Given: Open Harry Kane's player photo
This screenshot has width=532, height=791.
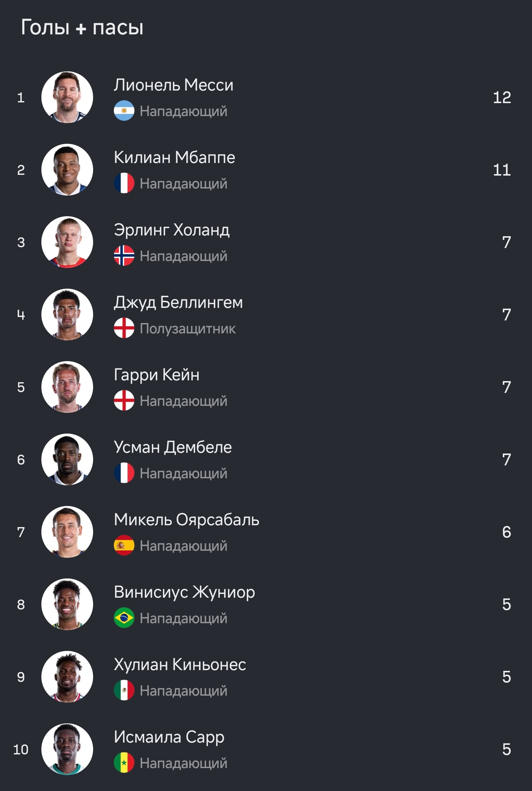Looking at the screenshot, I should coord(67,387).
